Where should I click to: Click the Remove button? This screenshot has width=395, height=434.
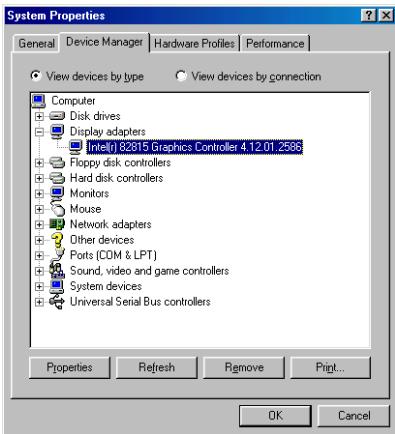coord(244,367)
